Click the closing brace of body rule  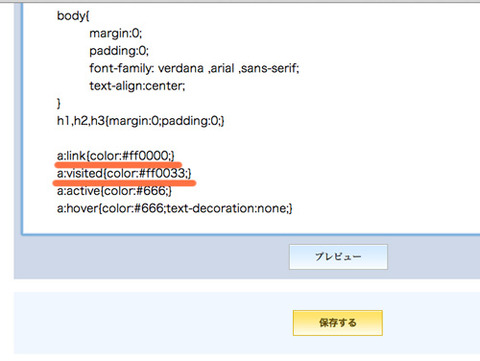point(59,103)
